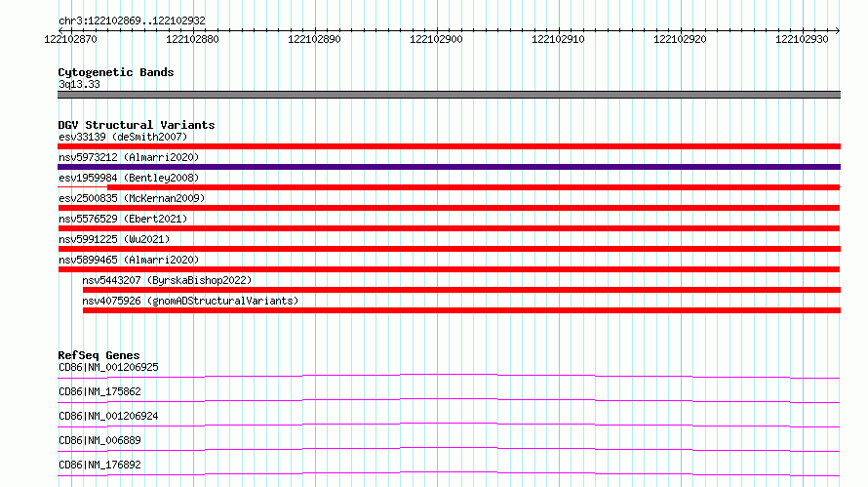Select variant label nsv5973212 (Almarri2020)
This screenshot has height=487, width=868.
[129, 157]
